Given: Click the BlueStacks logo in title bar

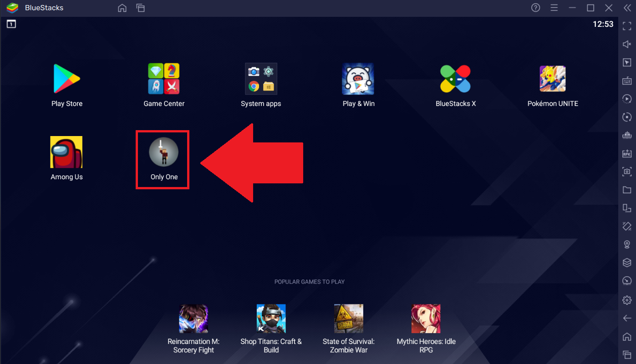Looking at the screenshot, I should click(12, 8).
